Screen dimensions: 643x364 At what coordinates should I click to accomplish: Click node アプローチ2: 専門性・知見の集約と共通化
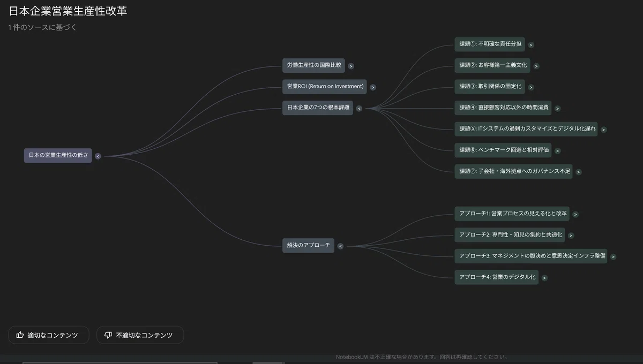tap(511, 234)
